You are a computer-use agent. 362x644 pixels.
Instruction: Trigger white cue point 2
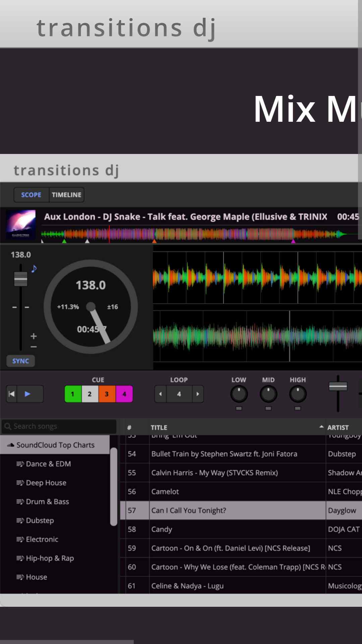pyautogui.click(x=90, y=394)
